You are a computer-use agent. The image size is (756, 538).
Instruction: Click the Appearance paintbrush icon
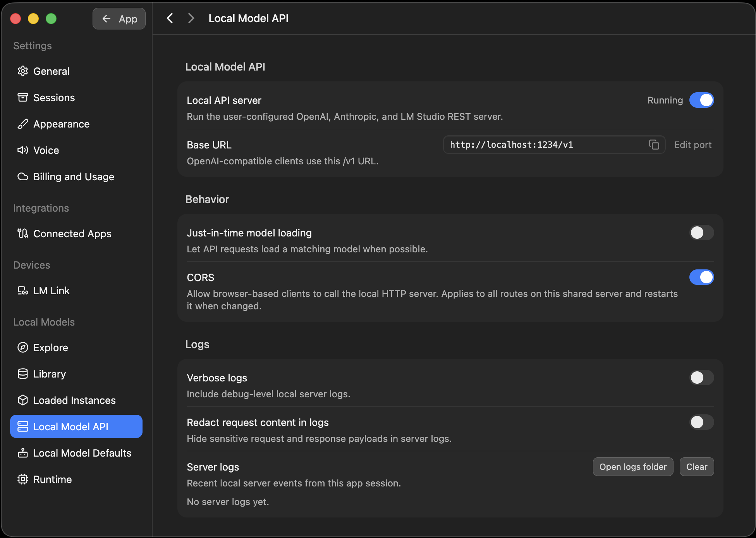pos(23,124)
